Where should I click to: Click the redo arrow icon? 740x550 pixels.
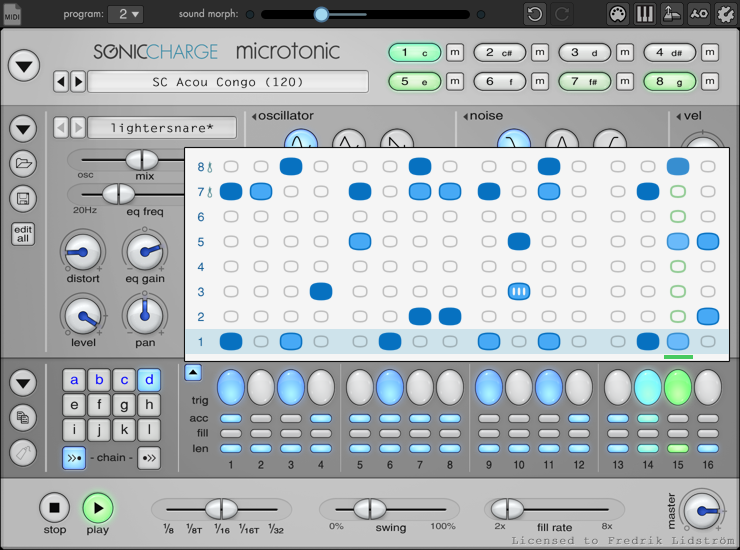click(562, 14)
